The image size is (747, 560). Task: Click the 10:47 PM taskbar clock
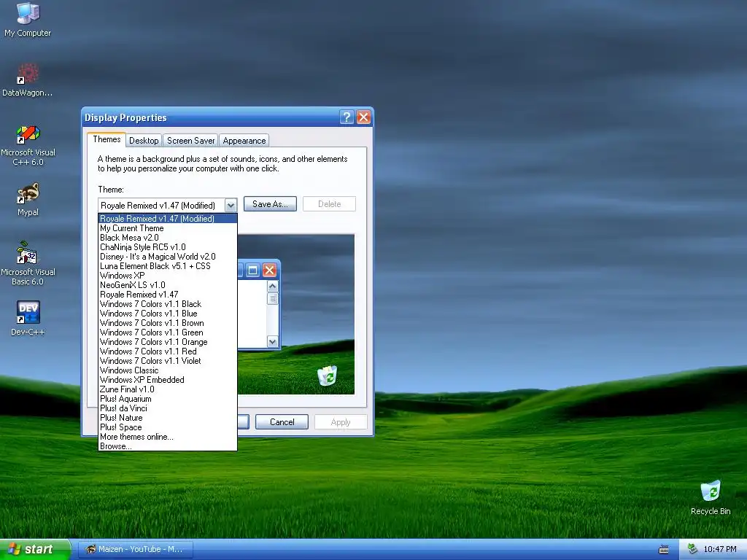[x=720, y=550]
